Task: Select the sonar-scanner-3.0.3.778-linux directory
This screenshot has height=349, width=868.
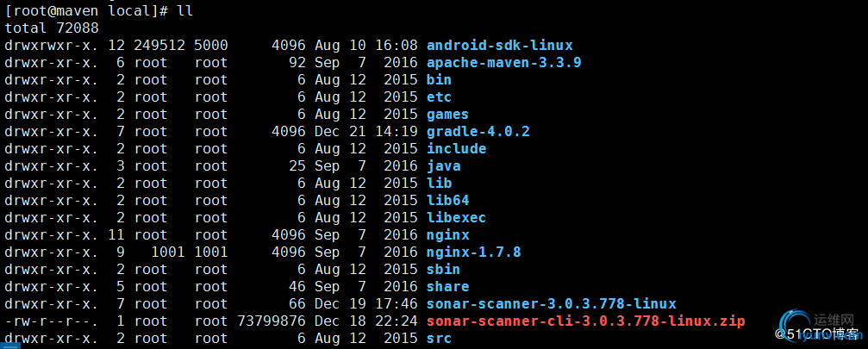Action: pos(552,303)
